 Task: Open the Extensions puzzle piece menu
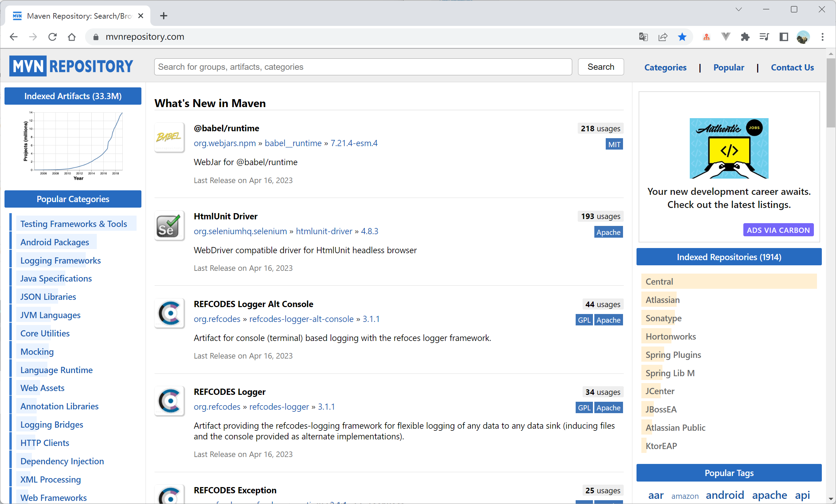pyautogui.click(x=745, y=37)
